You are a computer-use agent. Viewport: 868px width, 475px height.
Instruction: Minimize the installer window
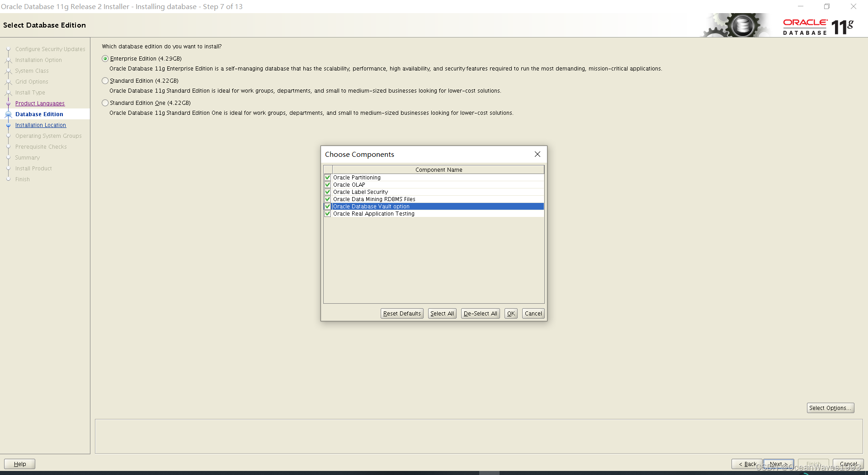coord(801,6)
